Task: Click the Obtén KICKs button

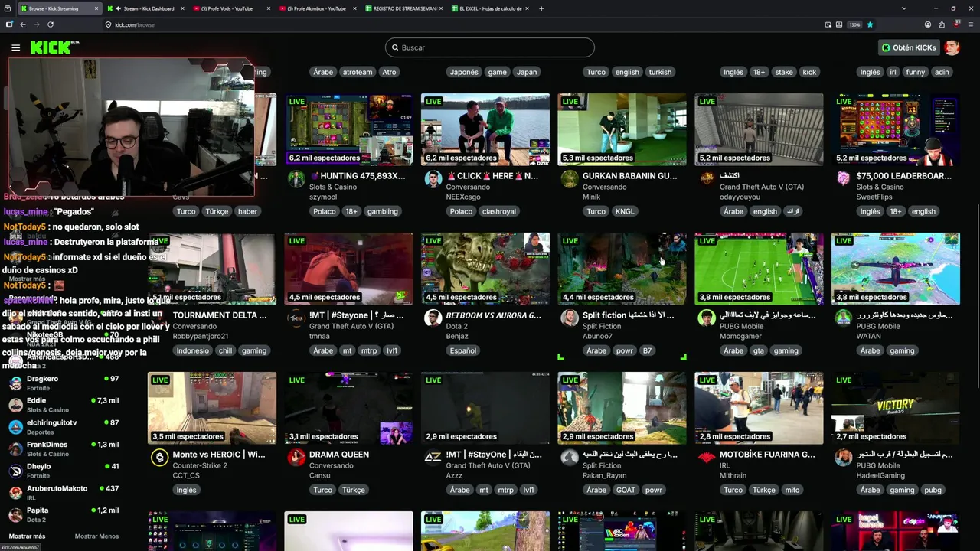Action: [909, 47]
